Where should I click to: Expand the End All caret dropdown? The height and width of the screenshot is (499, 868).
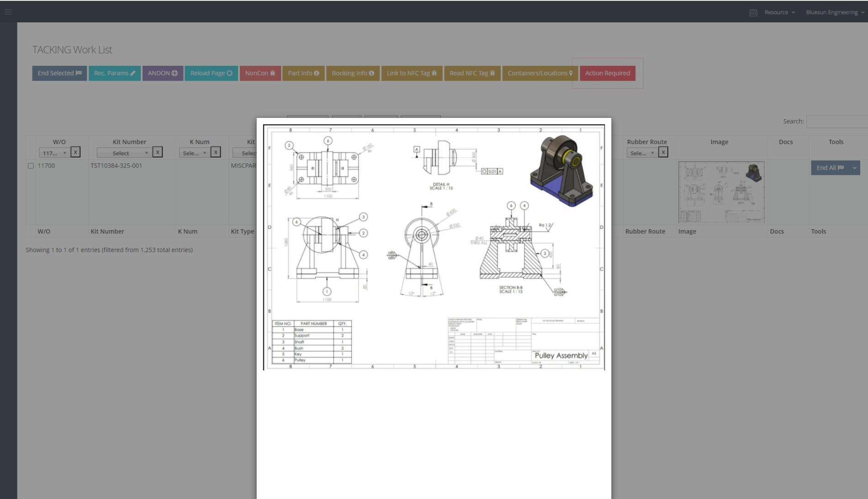[854, 168]
